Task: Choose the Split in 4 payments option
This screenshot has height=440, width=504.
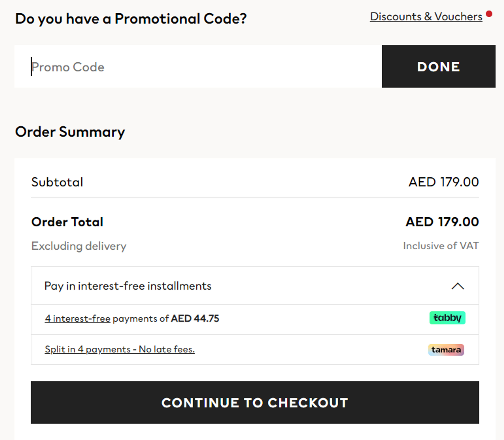Action: point(120,349)
